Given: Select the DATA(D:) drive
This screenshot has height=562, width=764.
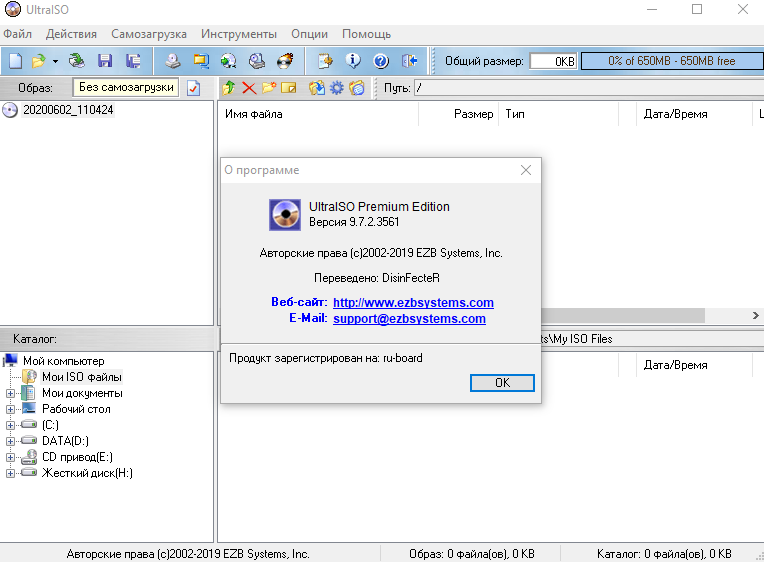Looking at the screenshot, I should point(65,441).
